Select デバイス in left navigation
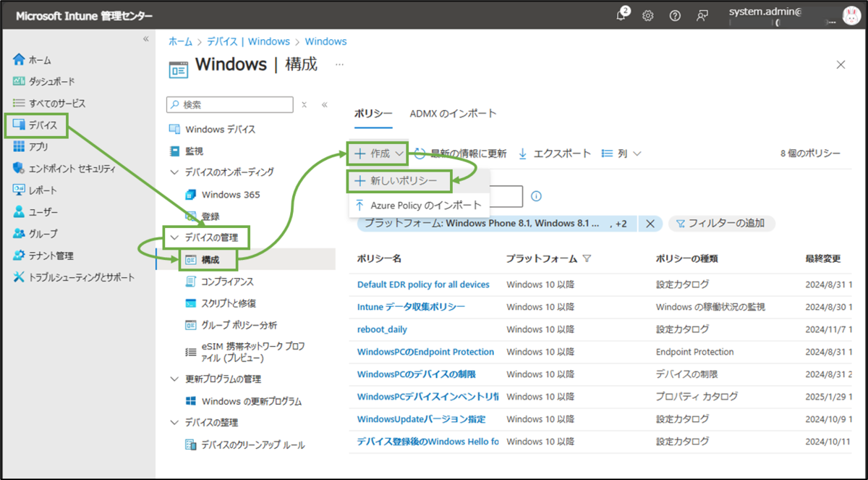The height and width of the screenshot is (480, 868). (x=35, y=125)
